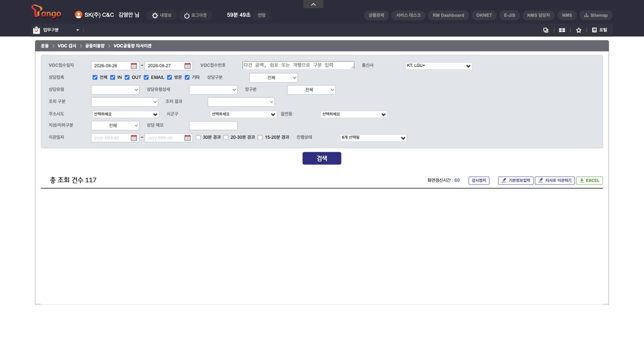
Task: Click the 감시정지 button
Action: pyautogui.click(x=479, y=181)
